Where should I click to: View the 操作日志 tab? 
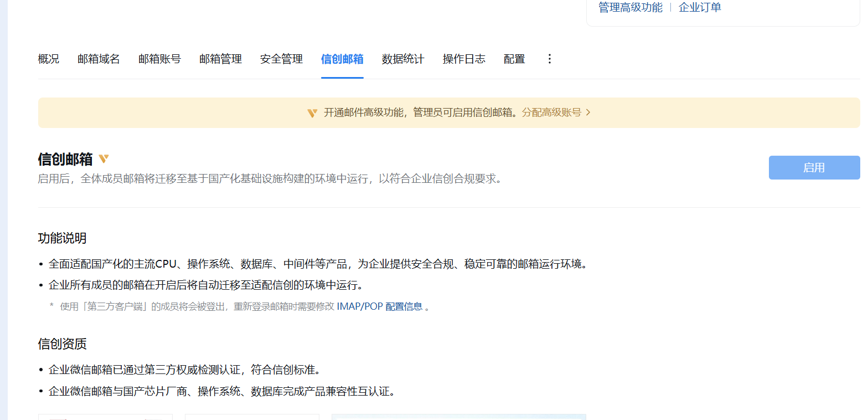click(464, 59)
